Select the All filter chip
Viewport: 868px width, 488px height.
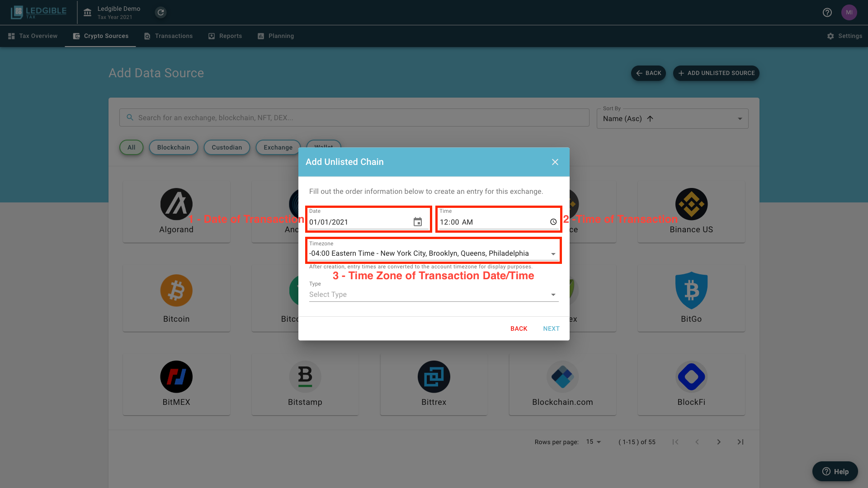click(x=131, y=147)
